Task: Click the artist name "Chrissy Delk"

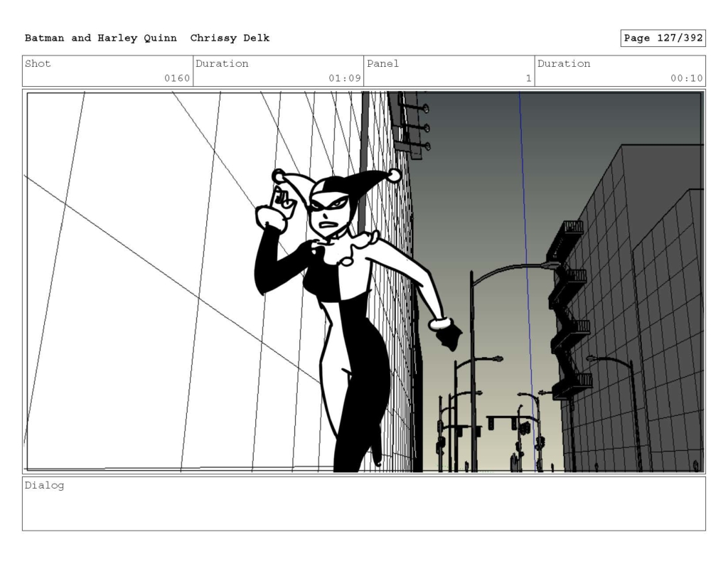Action: click(230, 38)
